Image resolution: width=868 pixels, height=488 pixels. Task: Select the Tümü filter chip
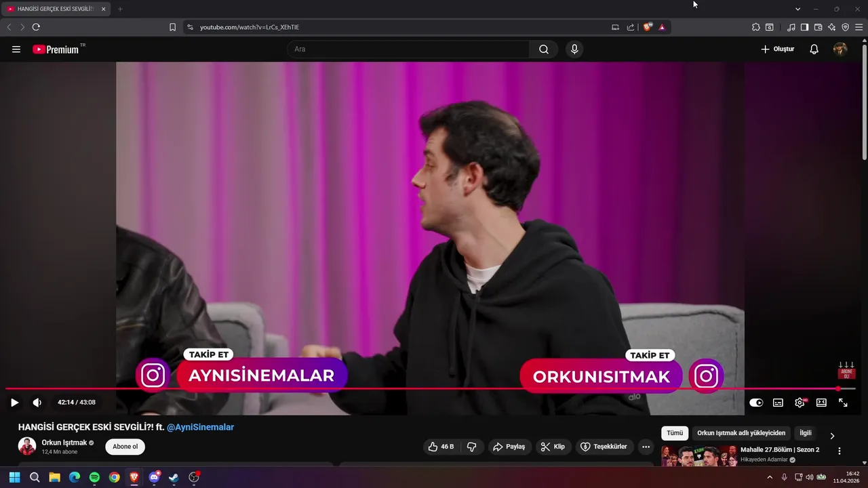(x=675, y=433)
